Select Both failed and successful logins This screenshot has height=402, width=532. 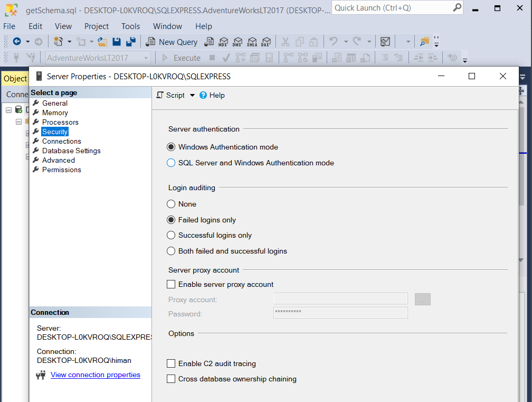(x=171, y=251)
